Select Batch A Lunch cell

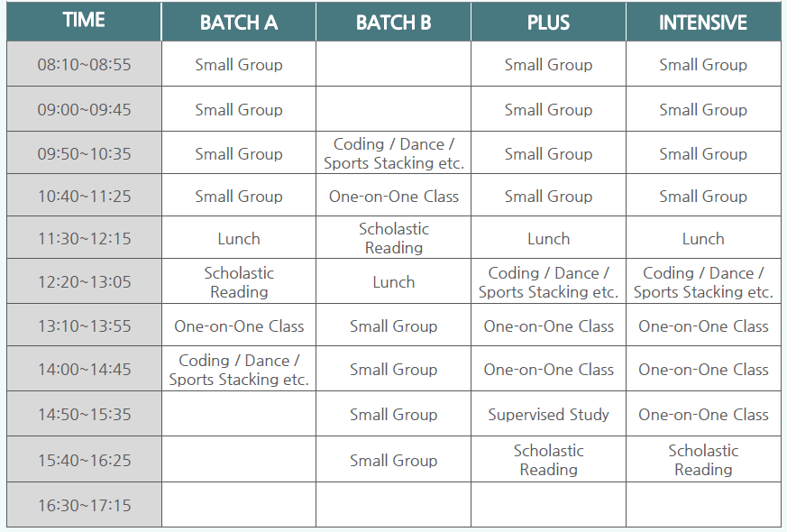coord(238,238)
